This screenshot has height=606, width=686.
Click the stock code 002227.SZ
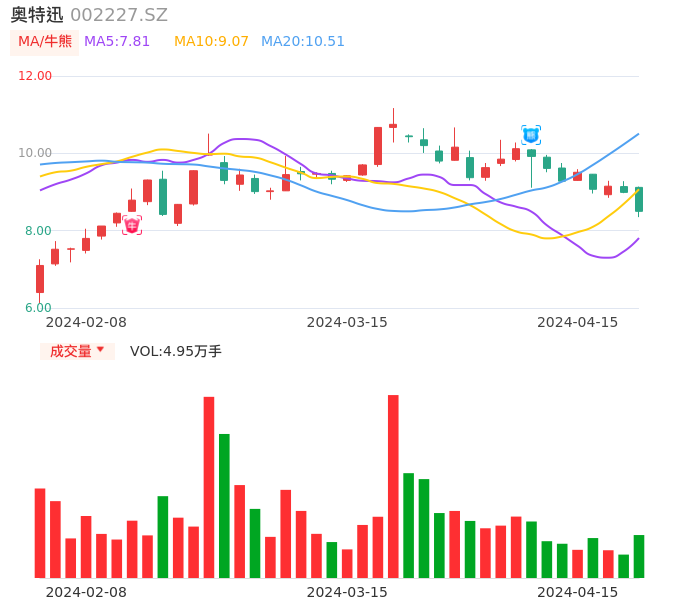[x=119, y=15]
